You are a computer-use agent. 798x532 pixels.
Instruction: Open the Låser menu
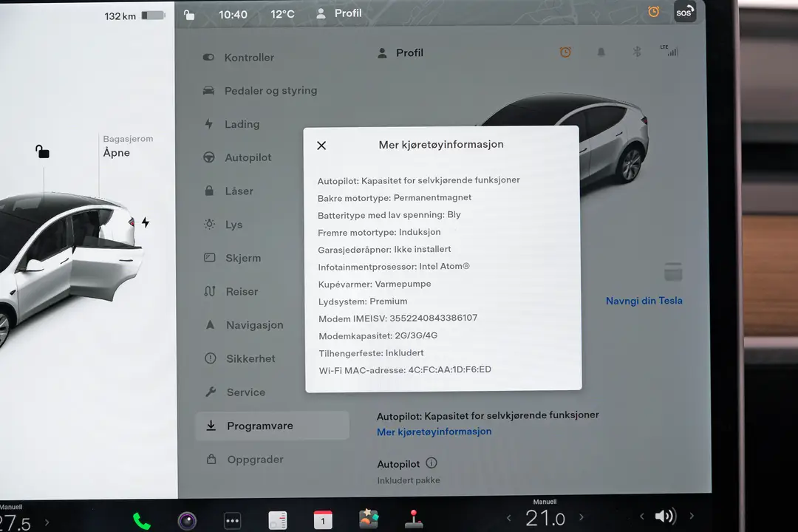(x=228, y=191)
